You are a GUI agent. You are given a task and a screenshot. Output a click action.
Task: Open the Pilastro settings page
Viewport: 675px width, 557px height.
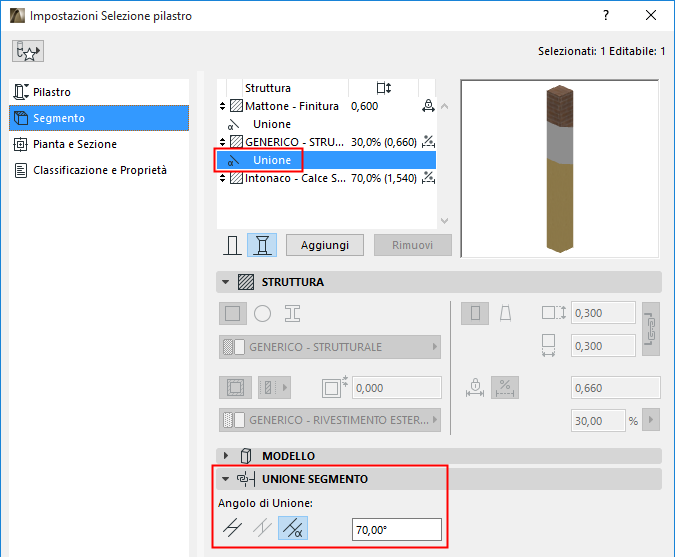[x=99, y=92]
